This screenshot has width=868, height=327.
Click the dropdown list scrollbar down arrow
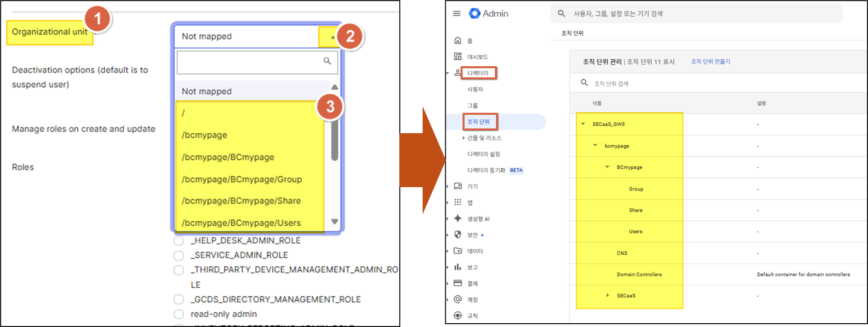334,222
